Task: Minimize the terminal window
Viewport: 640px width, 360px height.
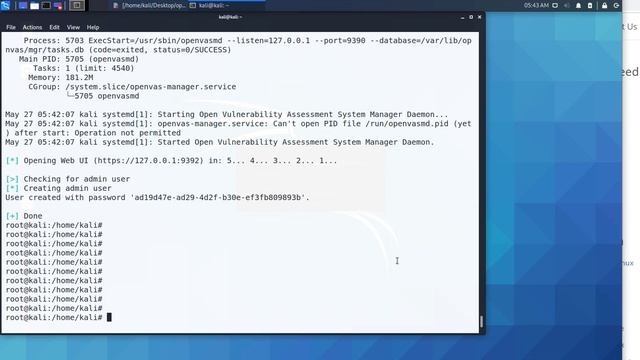Action: (x=462, y=17)
